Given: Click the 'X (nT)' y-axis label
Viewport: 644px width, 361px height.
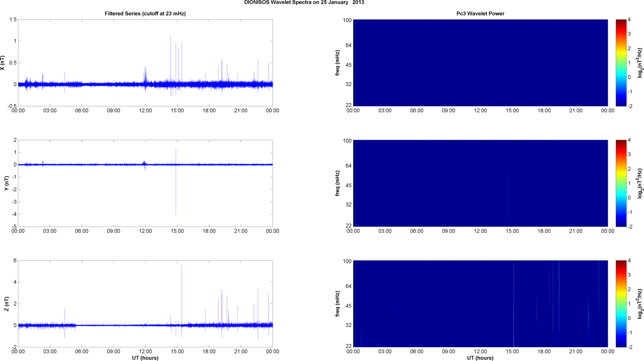Looking at the screenshot, I should click(x=3, y=63).
